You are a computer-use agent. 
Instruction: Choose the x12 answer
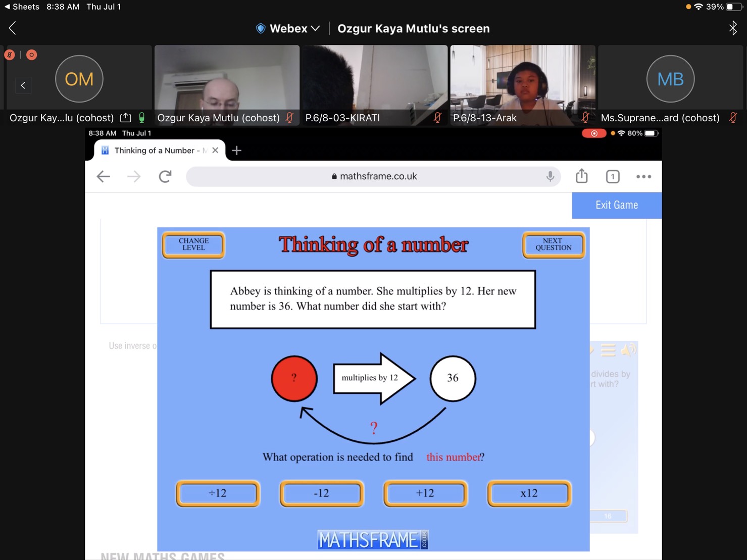pos(529,493)
